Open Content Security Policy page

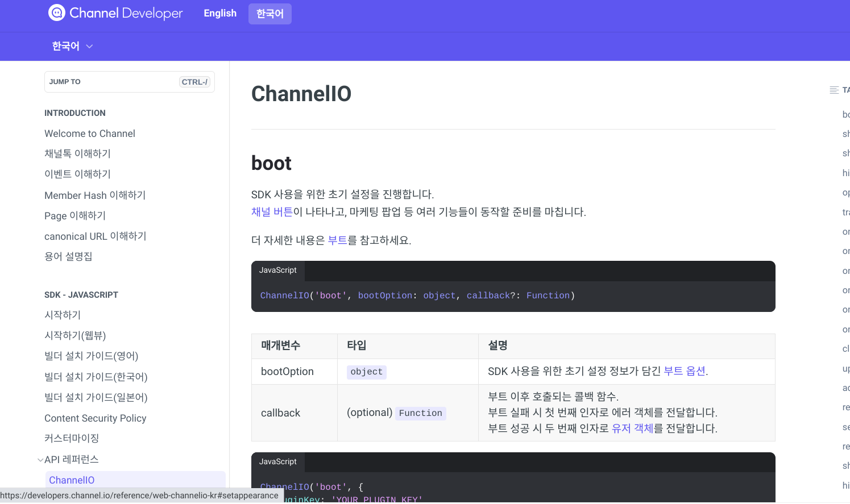96,418
